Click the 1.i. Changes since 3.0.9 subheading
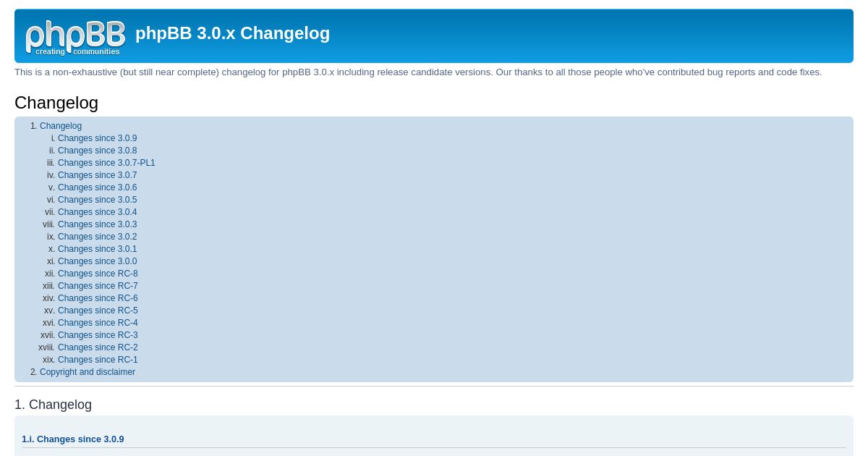 pos(72,439)
